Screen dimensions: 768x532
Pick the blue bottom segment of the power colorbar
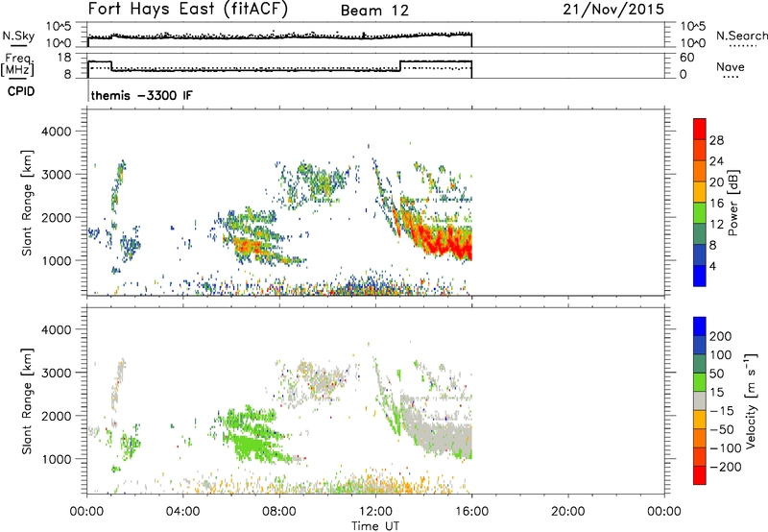click(x=700, y=276)
